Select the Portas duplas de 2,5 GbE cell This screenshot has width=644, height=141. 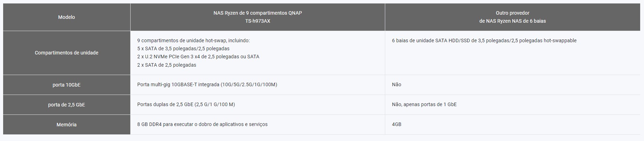point(258,105)
